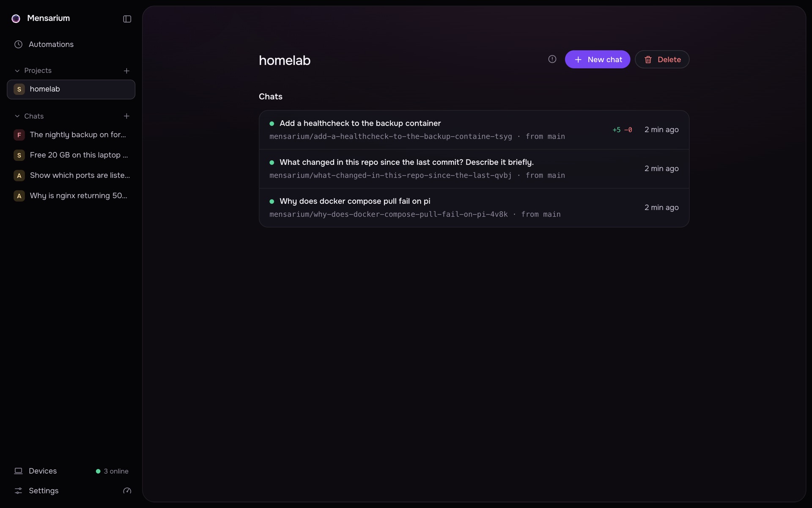Click the Mensarium logo icon
This screenshot has height=508, width=812.
click(16, 19)
